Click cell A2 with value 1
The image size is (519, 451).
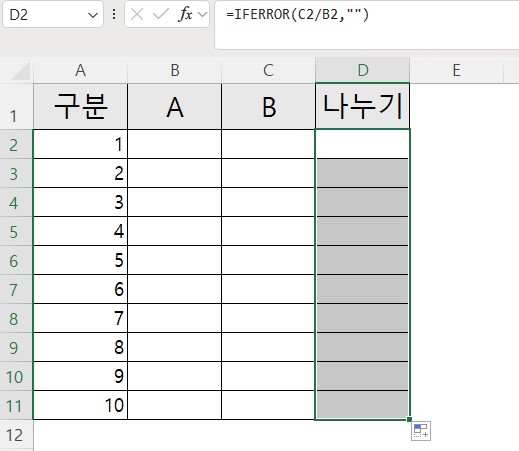point(80,144)
